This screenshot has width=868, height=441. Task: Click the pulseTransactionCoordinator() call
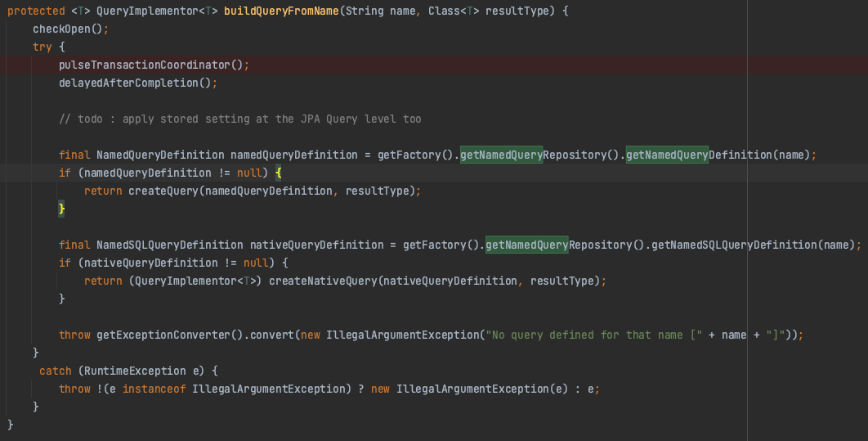[x=150, y=65]
